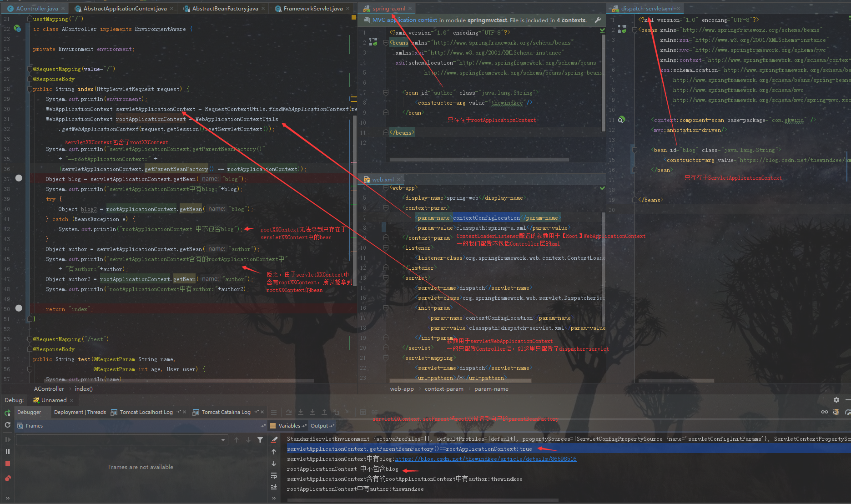Collapse index method fold at line 28

coord(30,89)
